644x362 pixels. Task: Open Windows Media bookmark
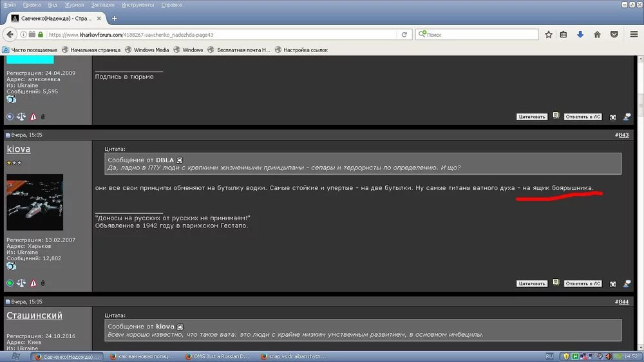point(147,50)
